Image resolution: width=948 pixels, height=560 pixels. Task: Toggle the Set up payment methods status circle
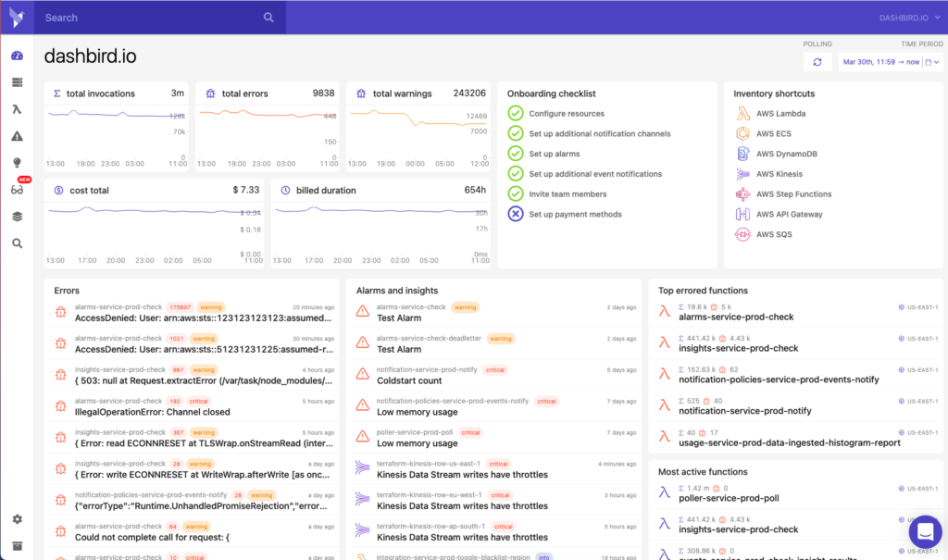(x=514, y=214)
